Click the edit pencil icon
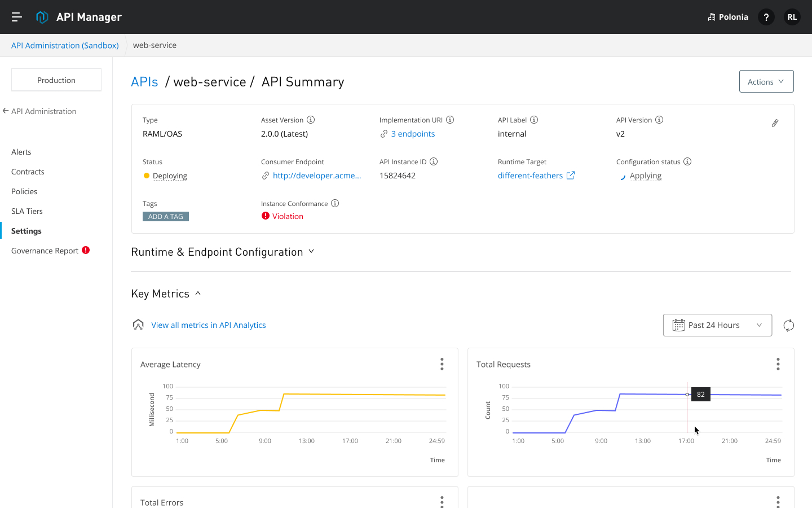This screenshot has height=508, width=812. 775,123
